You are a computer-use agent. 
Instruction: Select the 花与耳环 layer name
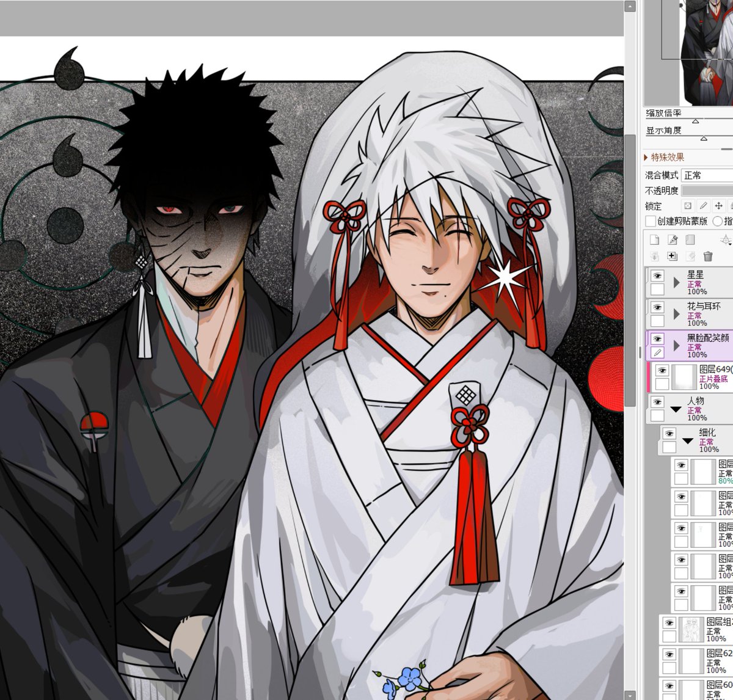(704, 307)
